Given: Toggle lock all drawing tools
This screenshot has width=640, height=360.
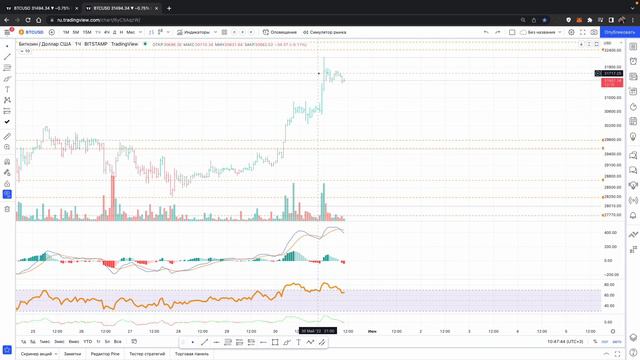Looking at the screenshot, I should pyautogui.click(x=7, y=184).
